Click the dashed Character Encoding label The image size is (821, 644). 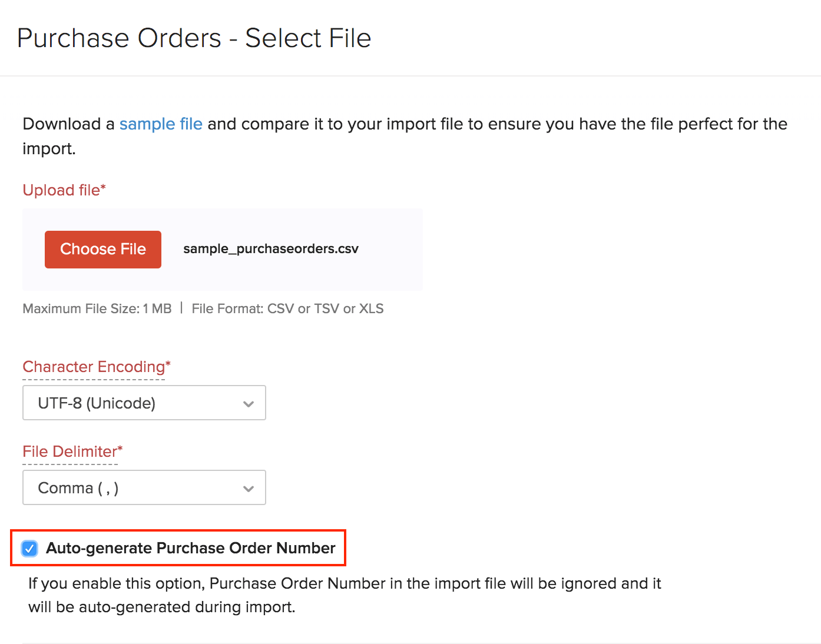click(96, 366)
